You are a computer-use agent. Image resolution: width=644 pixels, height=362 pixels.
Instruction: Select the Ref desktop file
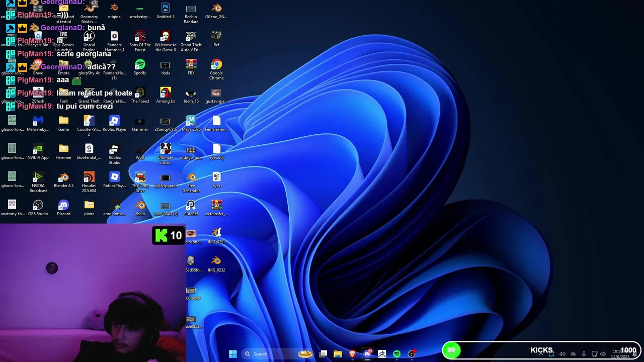216,39
